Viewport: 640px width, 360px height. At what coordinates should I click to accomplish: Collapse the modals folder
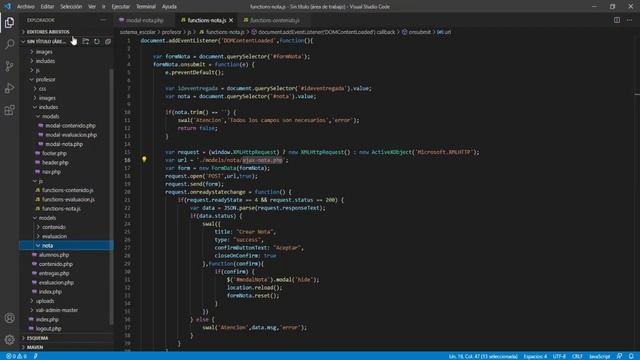pyautogui.click(x=50, y=116)
